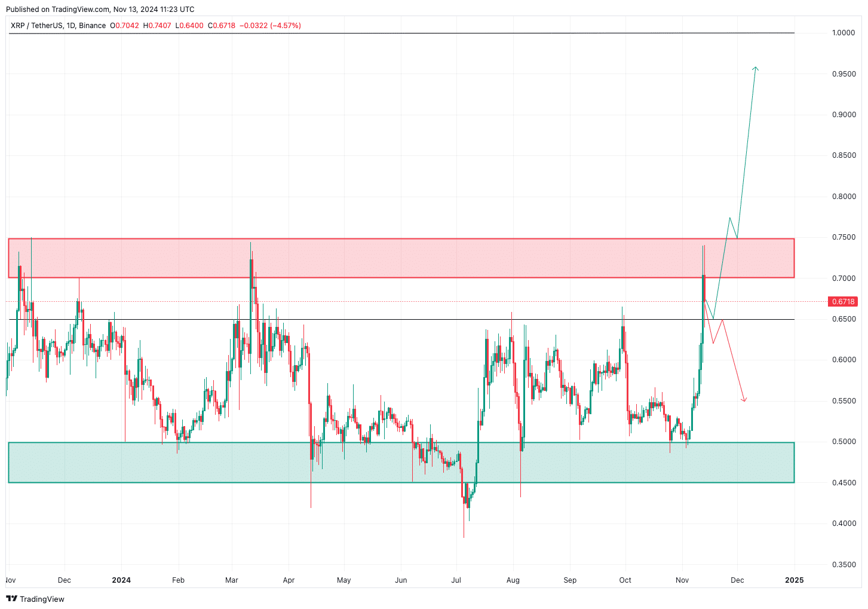
Task: Click the red current price label 0.6718
Action: click(x=844, y=302)
